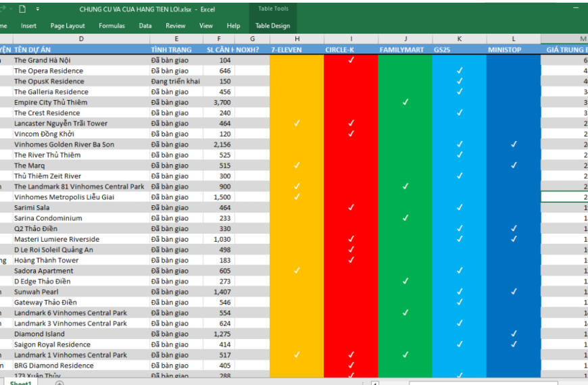Viewport: 588px width, 385px height.
Task: Click the column J header
Action: pos(406,38)
